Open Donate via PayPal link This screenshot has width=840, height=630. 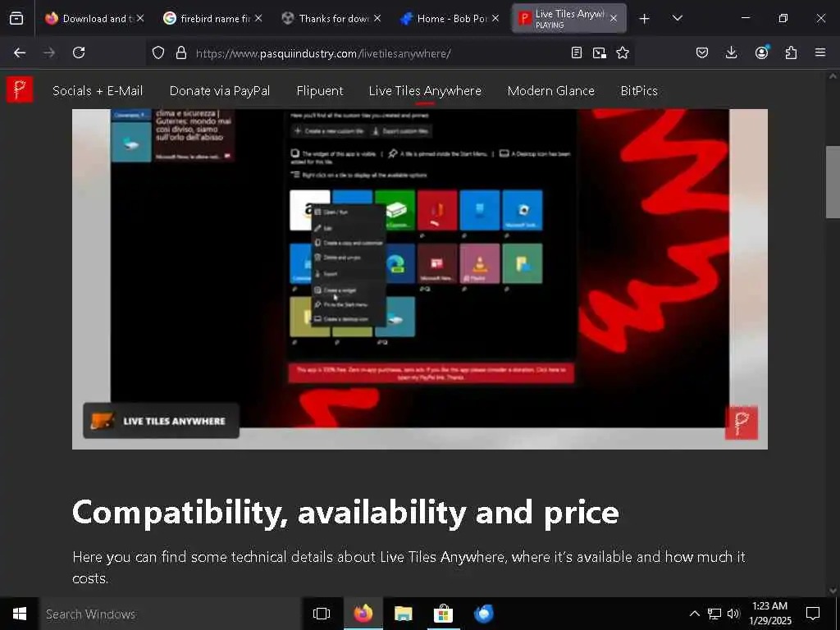[220, 91]
